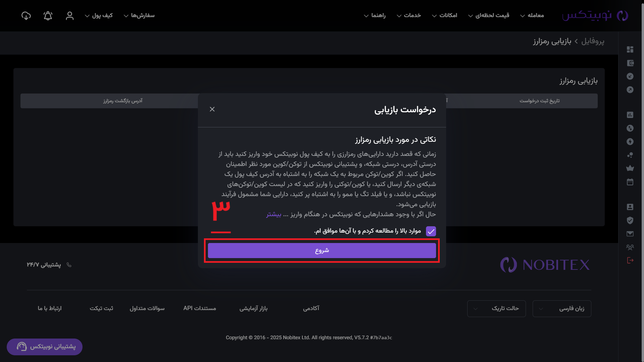The height and width of the screenshot is (362, 644).
Task: Open the wallet icon in sidebar
Action: point(630,63)
